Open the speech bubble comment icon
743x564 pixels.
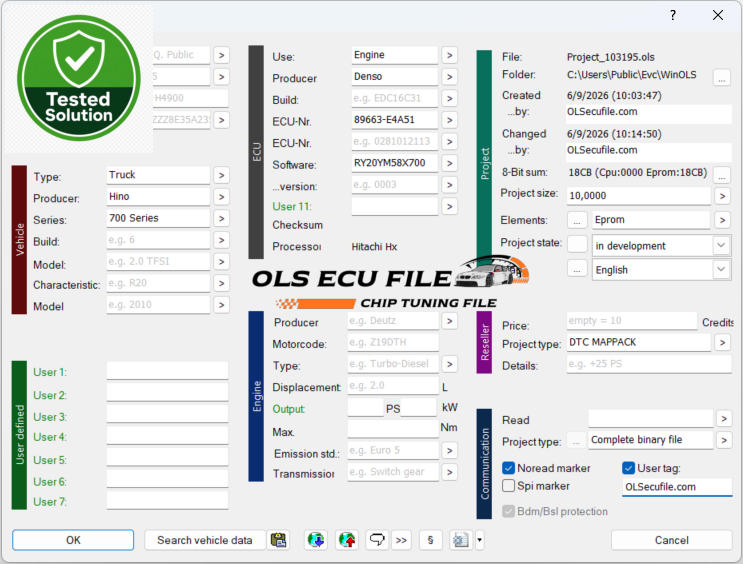377,540
